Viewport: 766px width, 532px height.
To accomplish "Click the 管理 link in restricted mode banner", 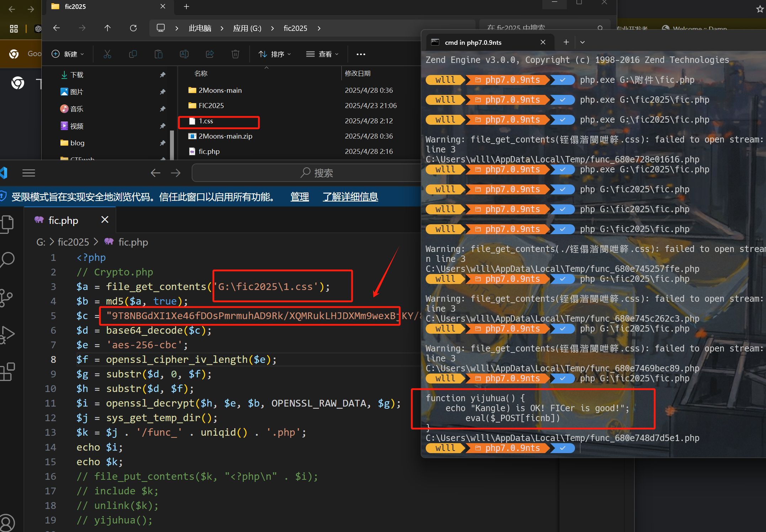I will [299, 197].
